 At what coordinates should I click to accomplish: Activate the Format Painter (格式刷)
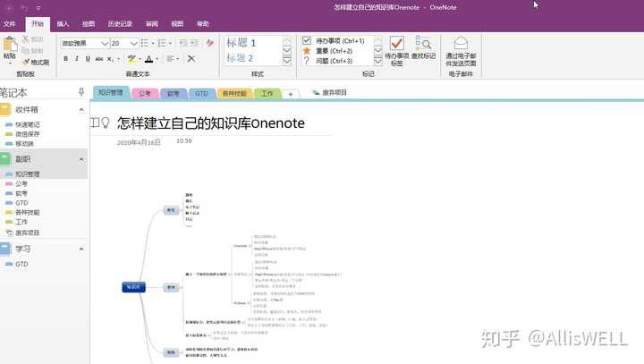[36, 62]
